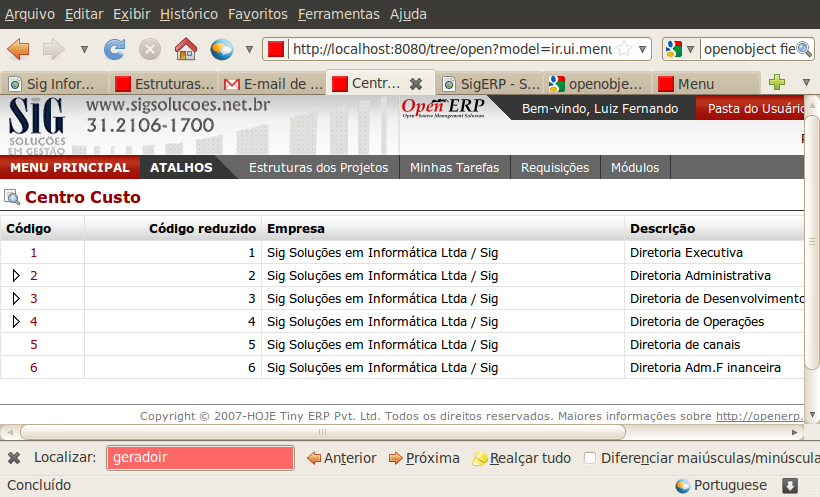Switch to the Menu tab

tap(707, 84)
